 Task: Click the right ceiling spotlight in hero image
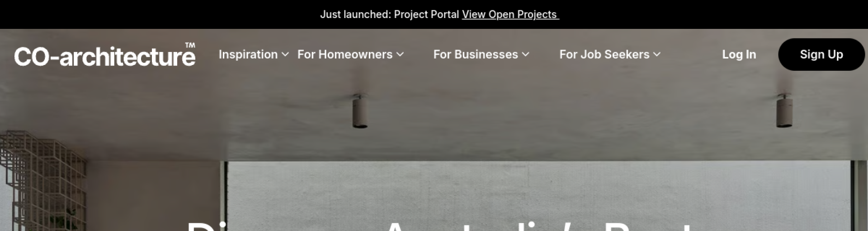click(x=784, y=111)
